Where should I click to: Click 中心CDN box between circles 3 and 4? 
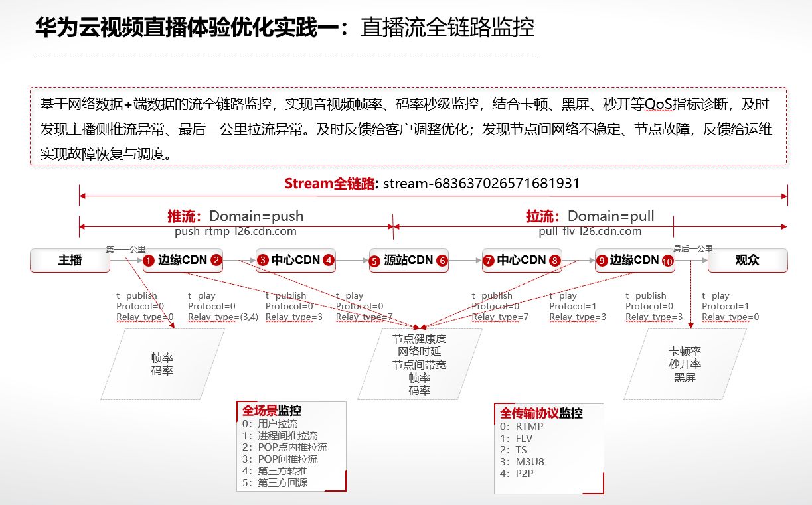[295, 260]
